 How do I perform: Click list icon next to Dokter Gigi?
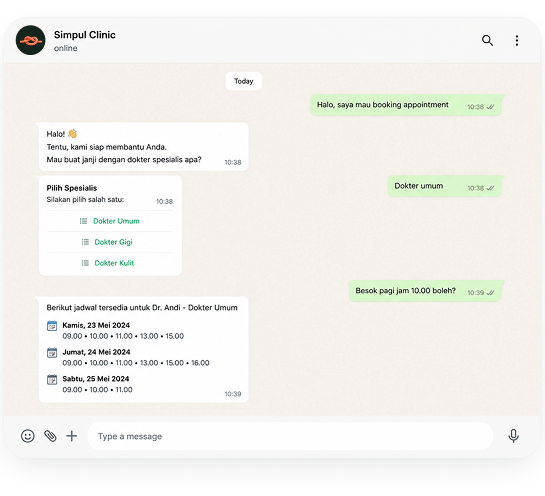(85, 242)
